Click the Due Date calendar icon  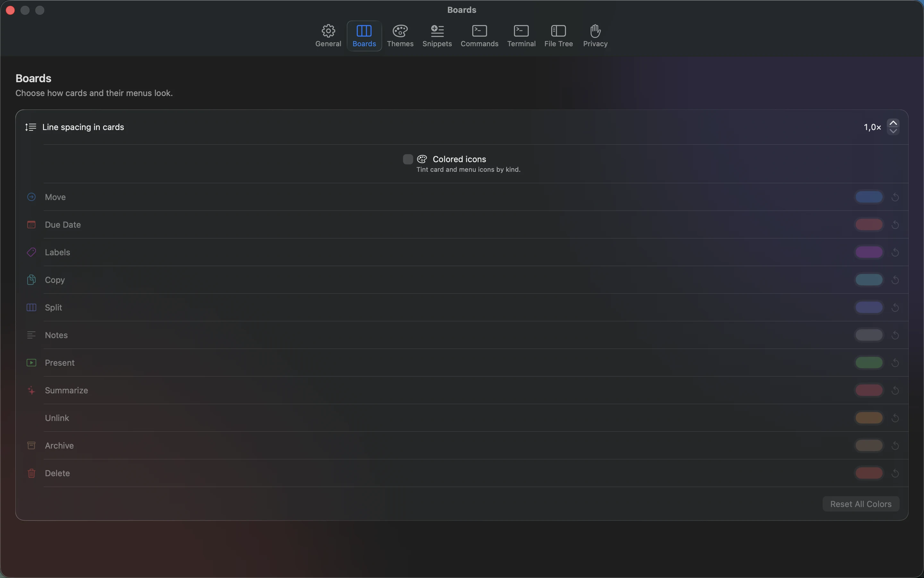(x=31, y=225)
